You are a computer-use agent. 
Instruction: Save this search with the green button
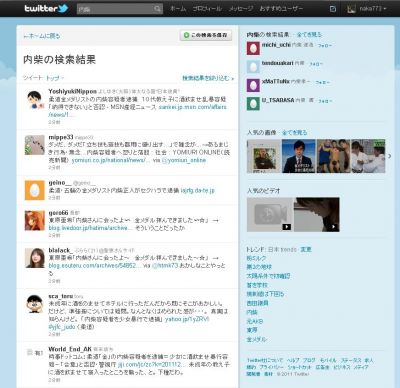206,35
